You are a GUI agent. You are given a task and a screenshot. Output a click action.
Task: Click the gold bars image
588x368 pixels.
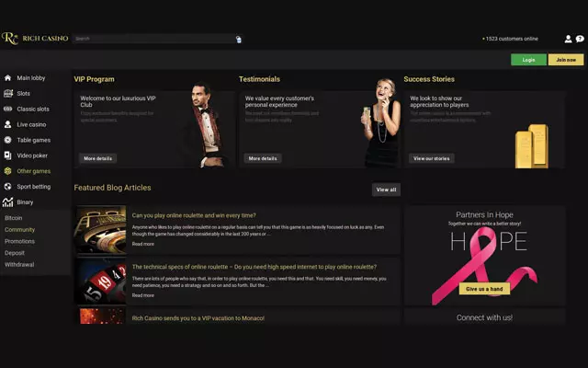(x=532, y=146)
